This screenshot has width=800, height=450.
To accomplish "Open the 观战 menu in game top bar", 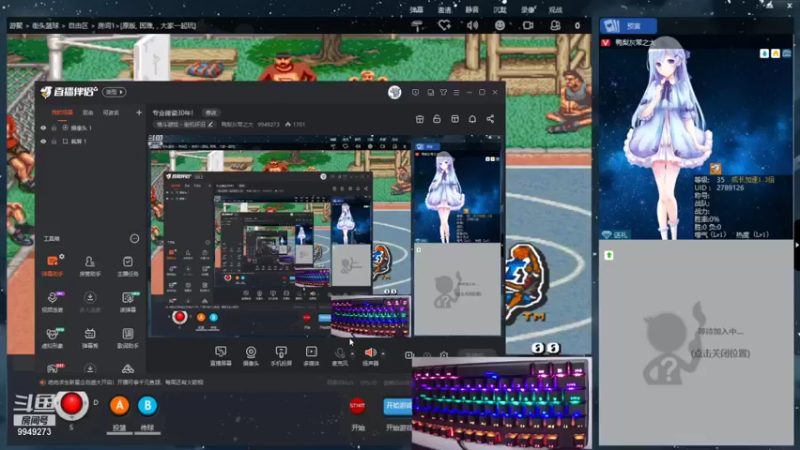I will tap(555, 10).
